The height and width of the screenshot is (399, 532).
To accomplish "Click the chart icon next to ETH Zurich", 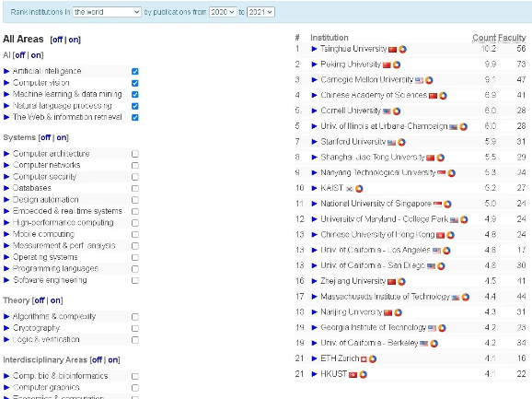I will [x=373, y=359].
